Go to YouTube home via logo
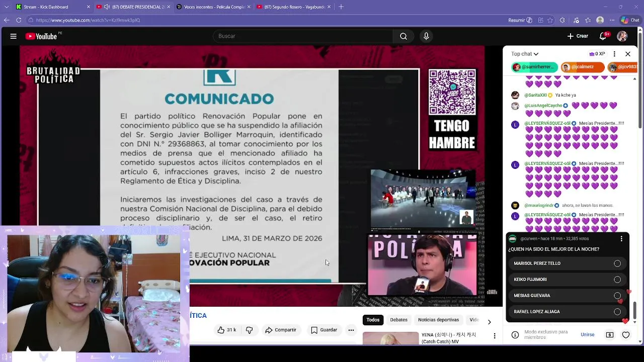The width and height of the screenshot is (644, 362). click(41, 36)
